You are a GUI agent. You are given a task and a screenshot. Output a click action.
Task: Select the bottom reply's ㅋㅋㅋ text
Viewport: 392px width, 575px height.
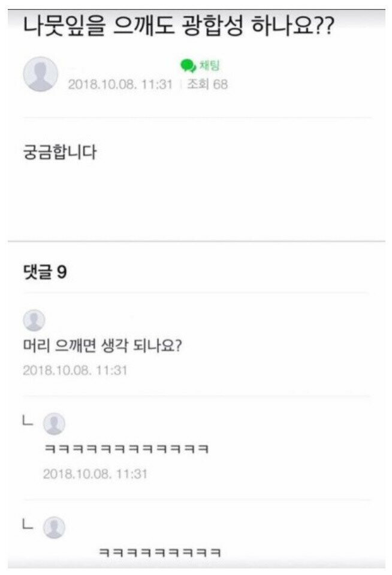click(x=159, y=552)
